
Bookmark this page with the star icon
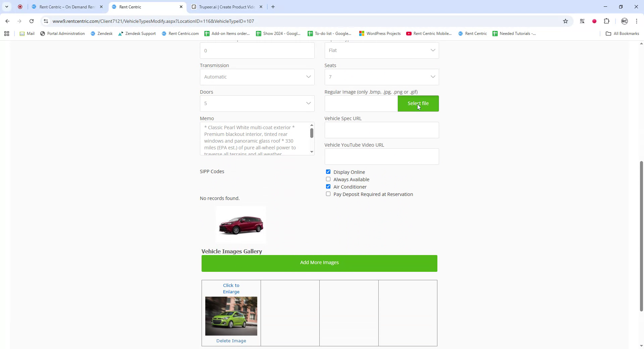click(x=566, y=21)
